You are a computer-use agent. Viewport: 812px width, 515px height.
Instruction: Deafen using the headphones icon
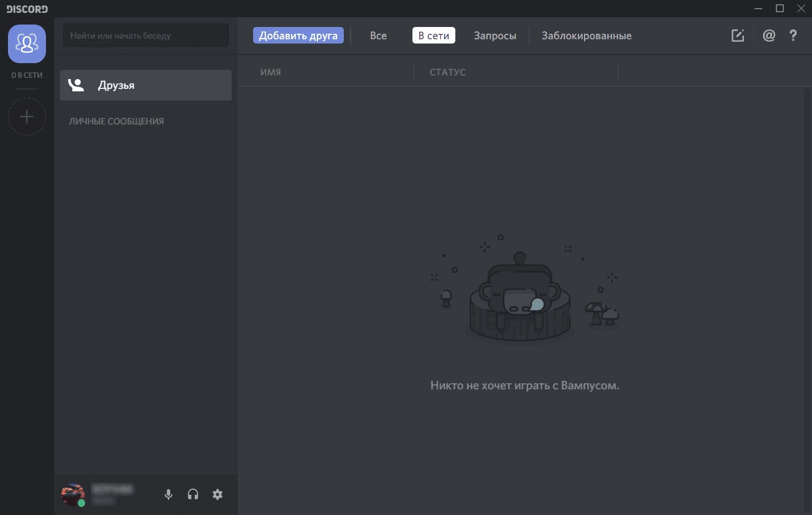193,494
